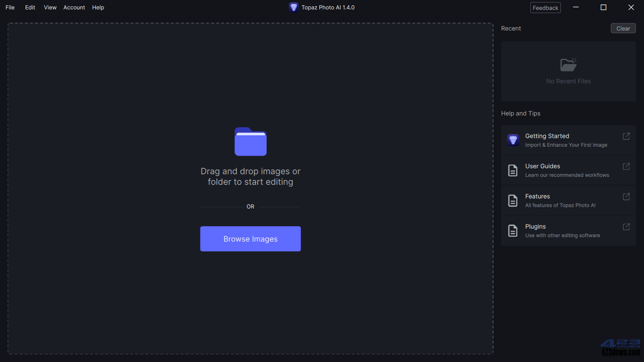The image size is (644, 362).
Task: Click the document icon beside Features
Action: point(513,201)
